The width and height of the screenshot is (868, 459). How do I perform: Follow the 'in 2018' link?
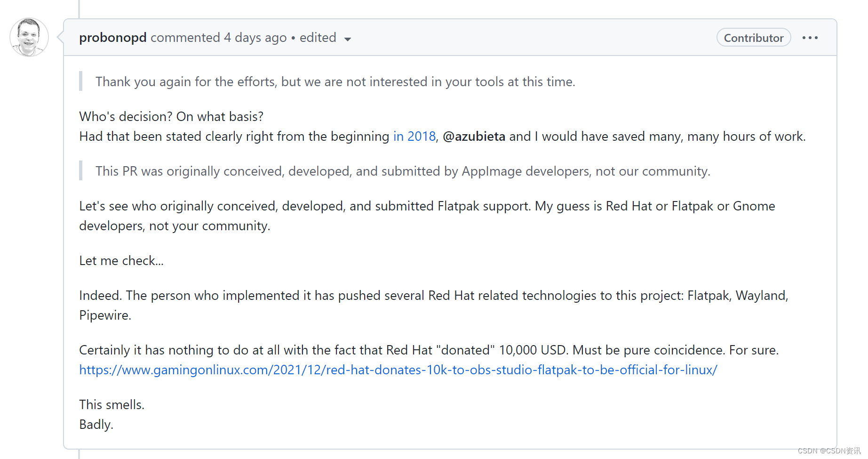[x=414, y=137]
